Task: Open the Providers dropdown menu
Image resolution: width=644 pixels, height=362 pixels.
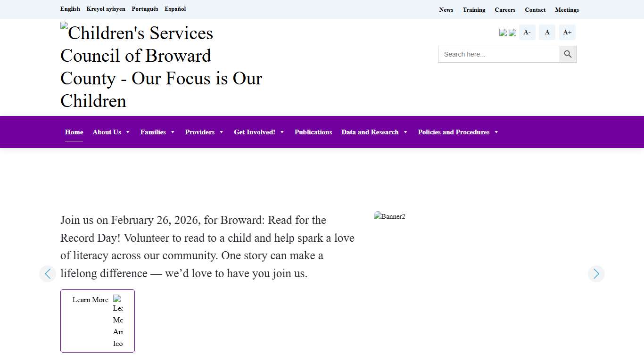Action: point(200,132)
